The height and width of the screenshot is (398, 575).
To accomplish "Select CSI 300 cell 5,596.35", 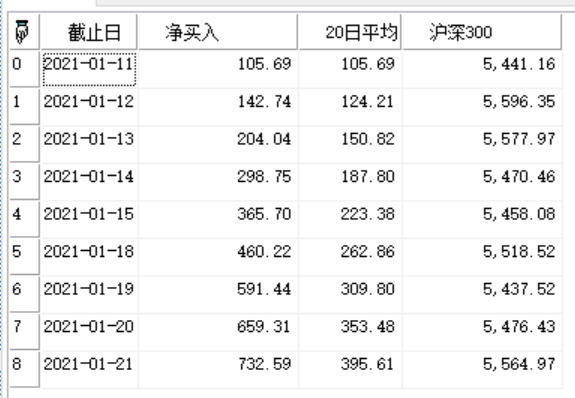I will coord(482,106).
